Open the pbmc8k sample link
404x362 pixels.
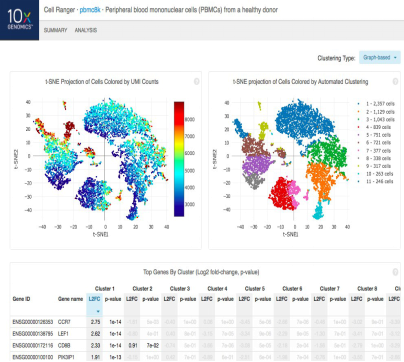pos(90,10)
